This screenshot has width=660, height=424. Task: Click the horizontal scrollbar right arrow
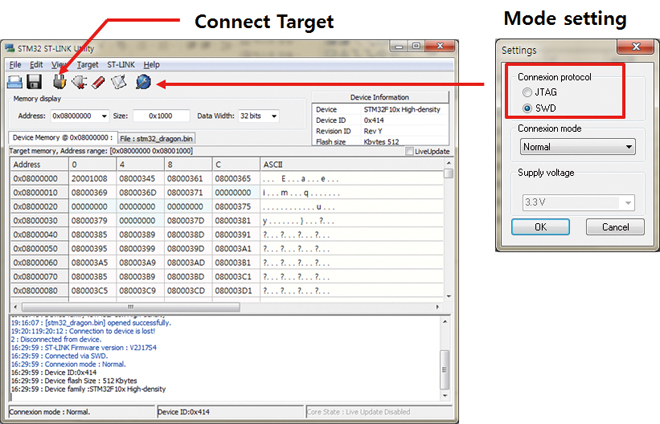pos(437,307)
